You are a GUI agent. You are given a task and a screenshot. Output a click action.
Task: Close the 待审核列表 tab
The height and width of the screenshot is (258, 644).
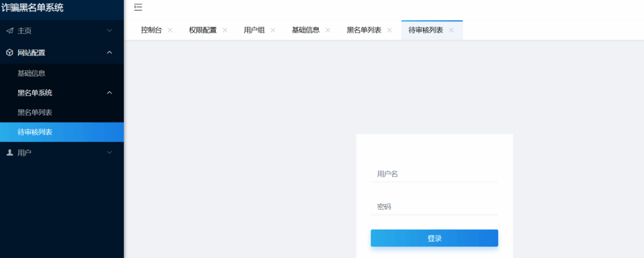click(451, 30)
